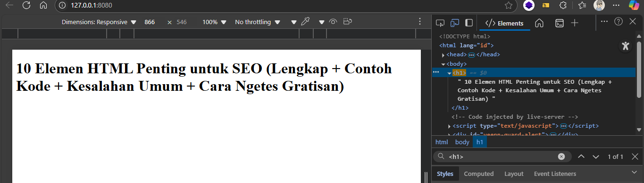Open the 100% zoom dropdown
Screen dimensions: 644x183
pyautogui.click(x=214, y=22)
